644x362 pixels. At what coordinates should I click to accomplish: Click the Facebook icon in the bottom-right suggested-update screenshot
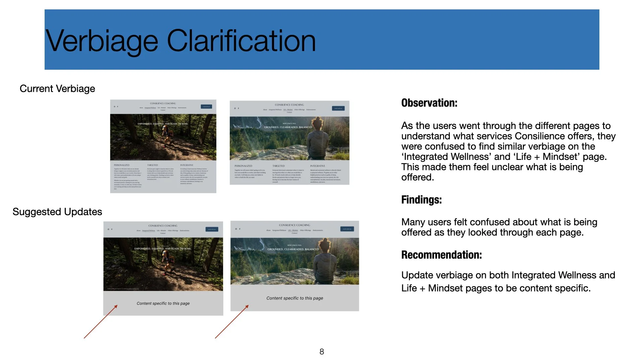click(240, 229)
